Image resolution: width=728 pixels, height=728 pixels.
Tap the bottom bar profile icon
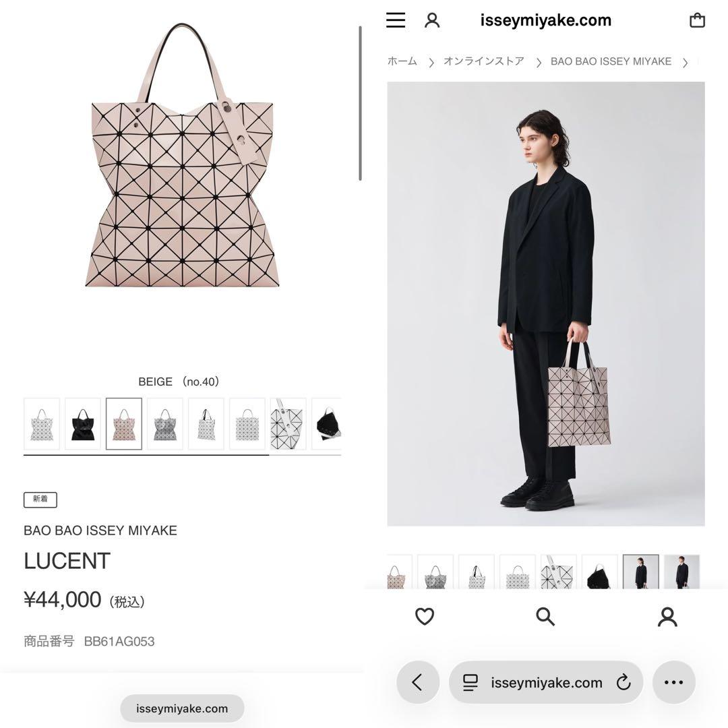point(667,617)
